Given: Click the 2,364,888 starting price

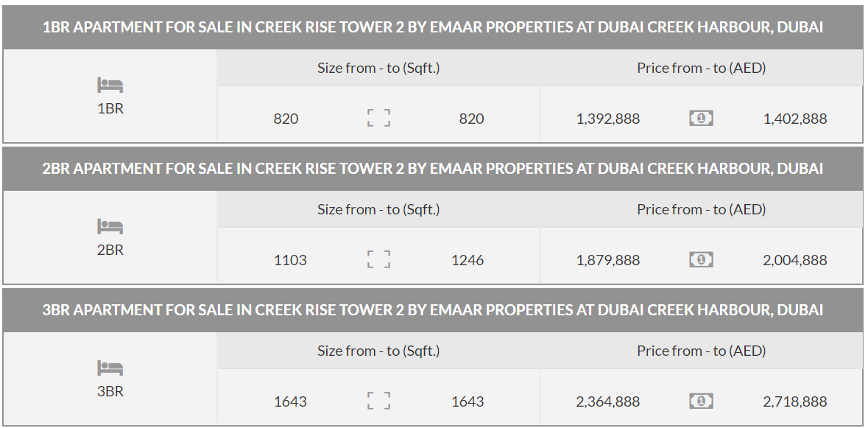Looking at the screenshot, I should 608,401.
